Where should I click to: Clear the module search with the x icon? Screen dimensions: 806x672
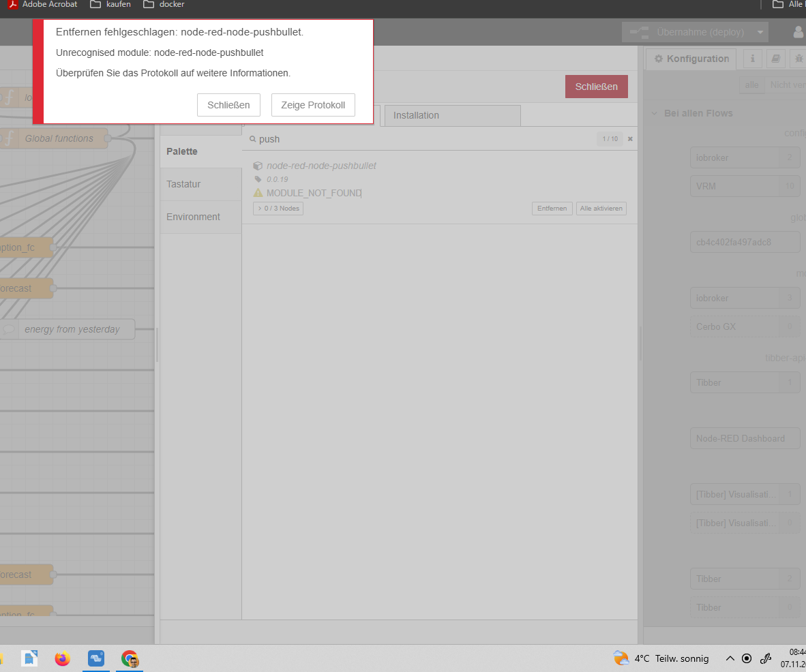pos(630,139)
